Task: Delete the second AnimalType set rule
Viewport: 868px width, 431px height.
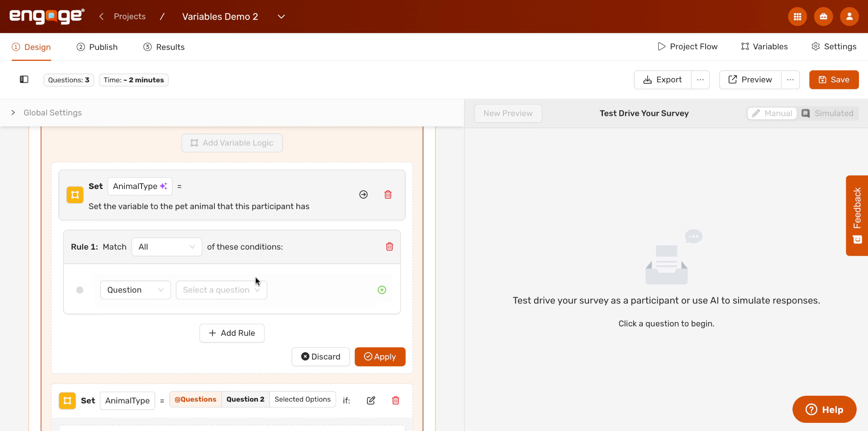Action: pos(395,400)
